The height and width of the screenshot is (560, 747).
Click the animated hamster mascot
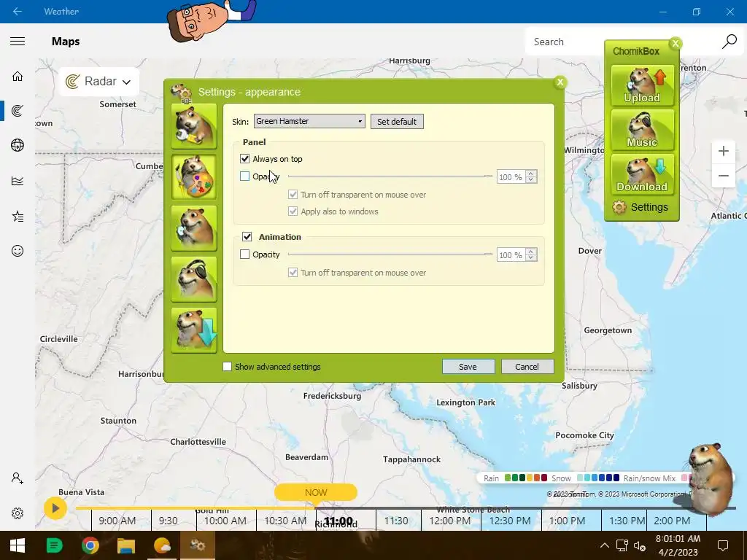711,478
